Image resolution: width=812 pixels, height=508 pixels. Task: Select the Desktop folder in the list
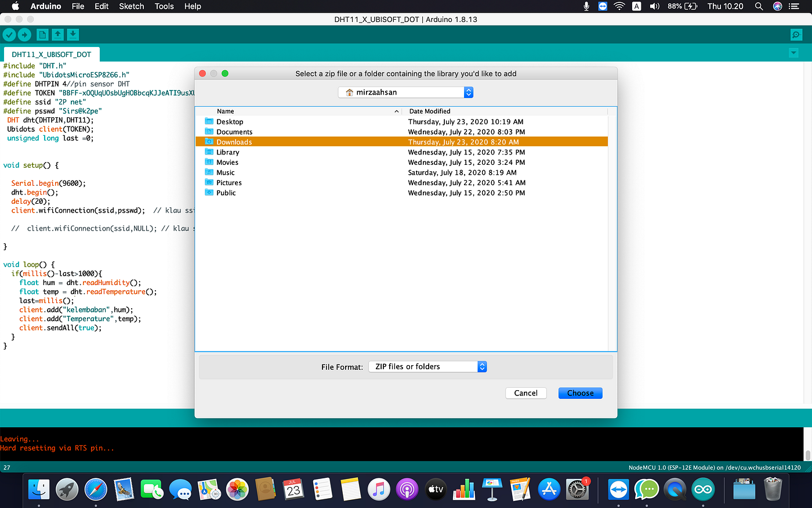click(x=229, y=121)
